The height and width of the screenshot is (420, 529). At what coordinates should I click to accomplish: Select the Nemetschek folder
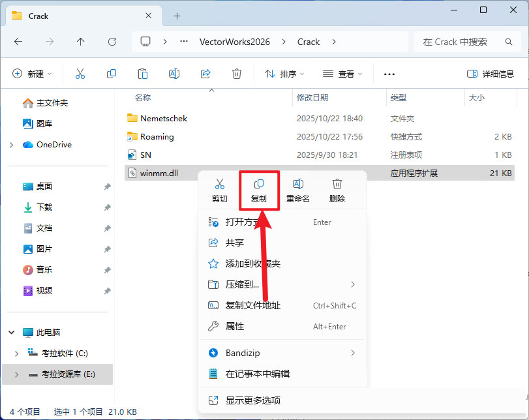pyautogui.click(x=320, y=119)
